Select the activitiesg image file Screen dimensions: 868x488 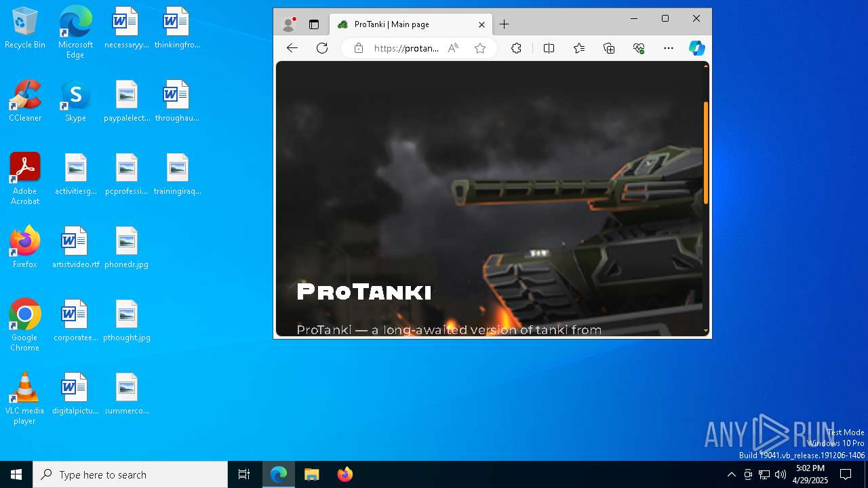[x=75, y=175]
